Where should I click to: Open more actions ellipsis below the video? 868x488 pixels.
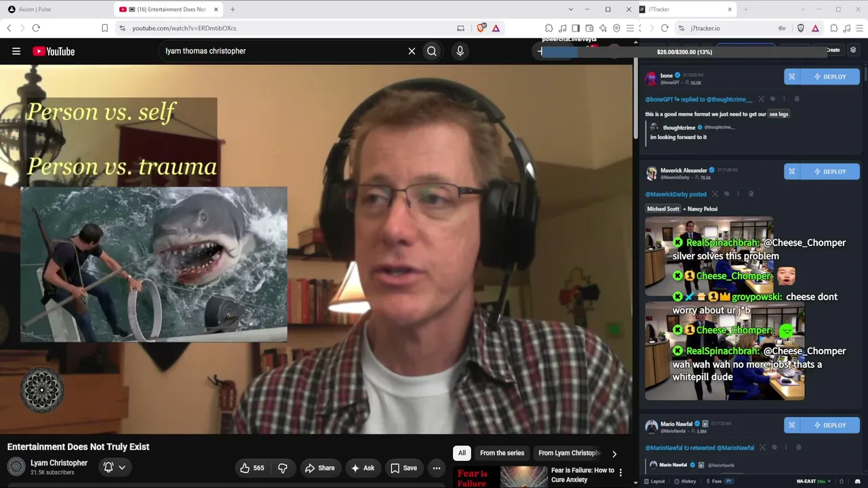coord(437,468)
